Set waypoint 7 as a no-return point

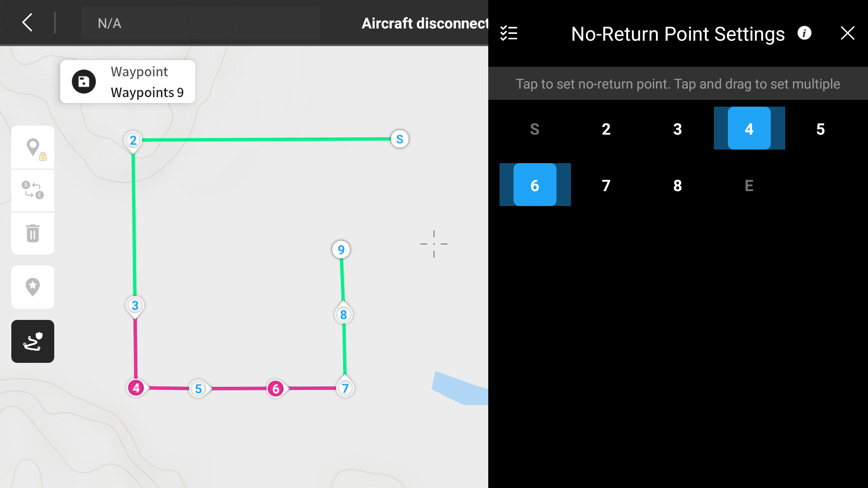(x=606, y=184)
